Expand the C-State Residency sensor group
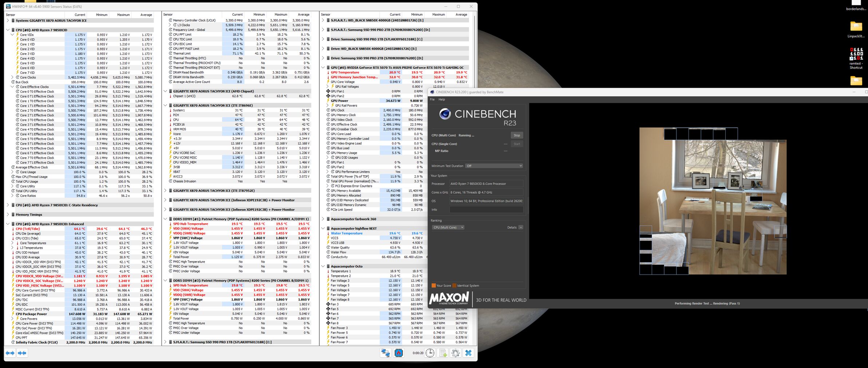Screen dimensions: 868x368 tap(8, 205)
